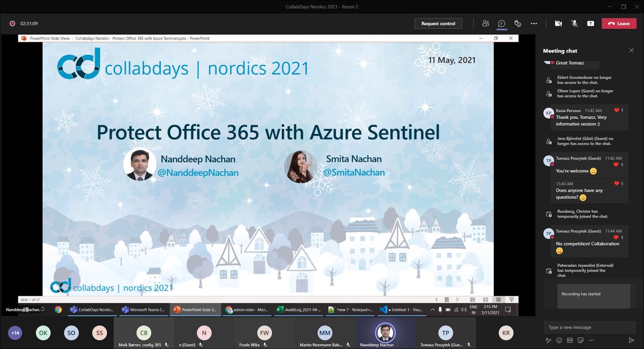
Task: Select Nanddeep Nachan's participant tile
Action: (385, 333)
